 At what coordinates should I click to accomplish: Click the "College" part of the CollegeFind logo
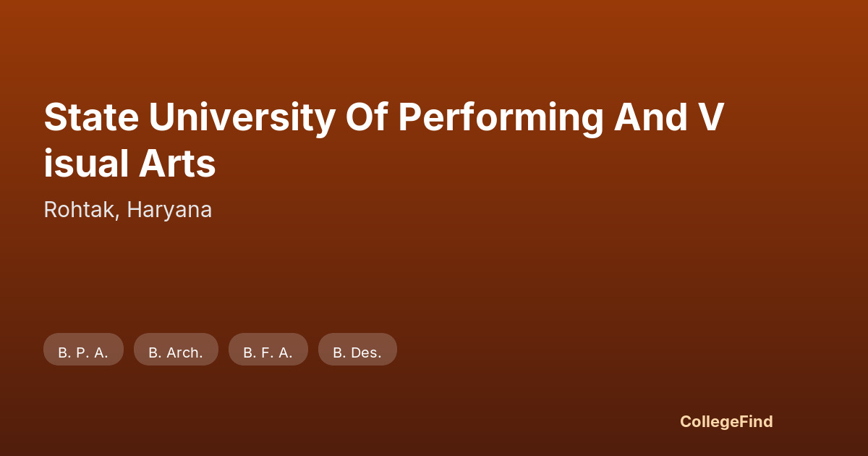click(710, 421)
